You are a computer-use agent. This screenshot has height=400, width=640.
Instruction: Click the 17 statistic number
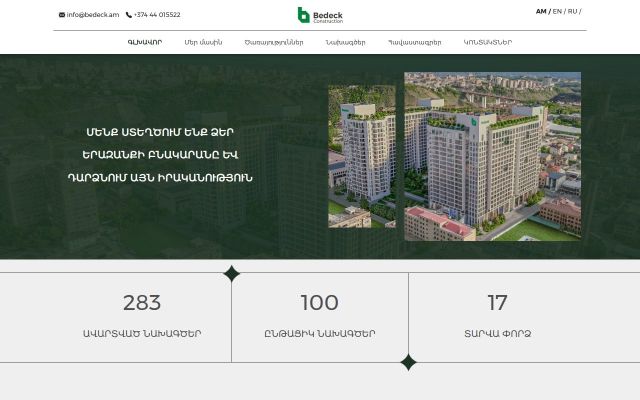[x=497, y=302]
